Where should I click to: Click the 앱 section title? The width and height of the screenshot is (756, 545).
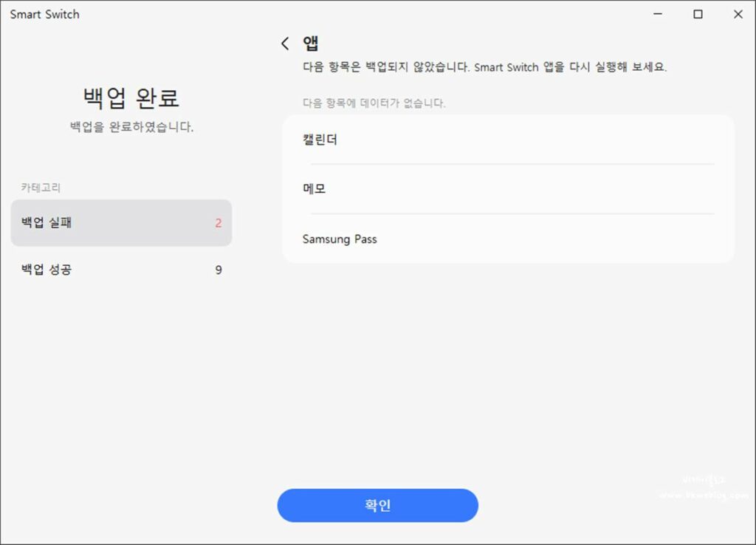pyautogui.click(x=311, y=44)
